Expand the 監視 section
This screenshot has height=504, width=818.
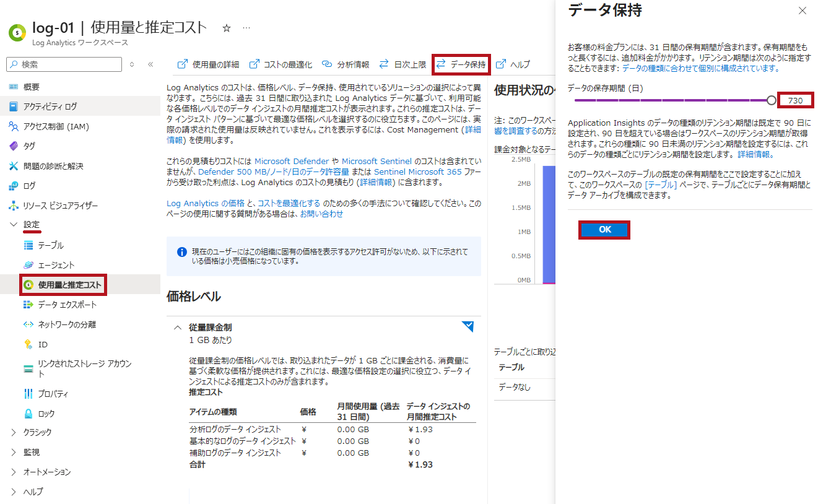coord(14,452)
